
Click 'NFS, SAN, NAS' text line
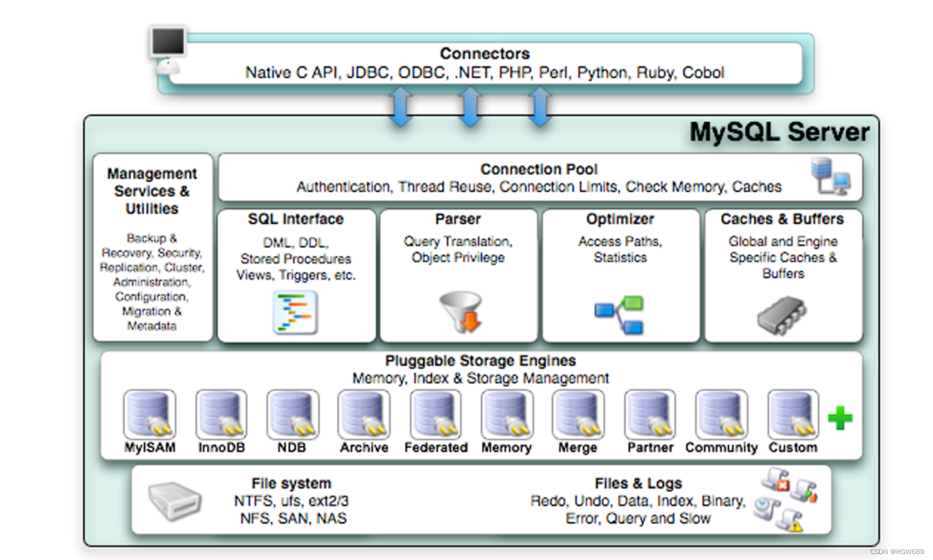(293, 518)
